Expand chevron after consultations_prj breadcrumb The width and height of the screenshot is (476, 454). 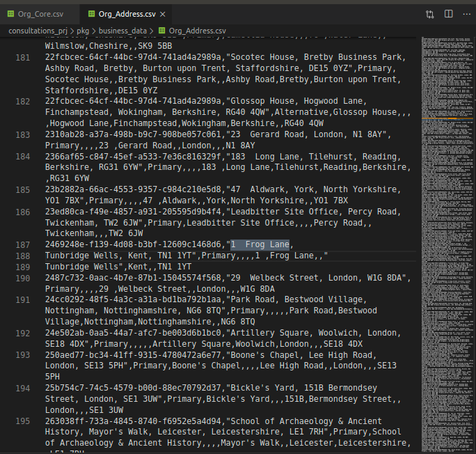point(72,31)
